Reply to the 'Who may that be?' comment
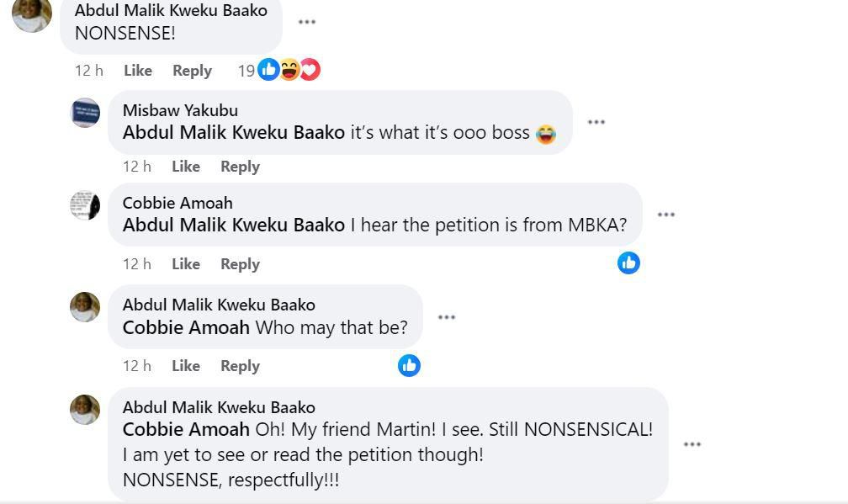Viewport: 848px width, 504px height. click(x=240, y=366)
